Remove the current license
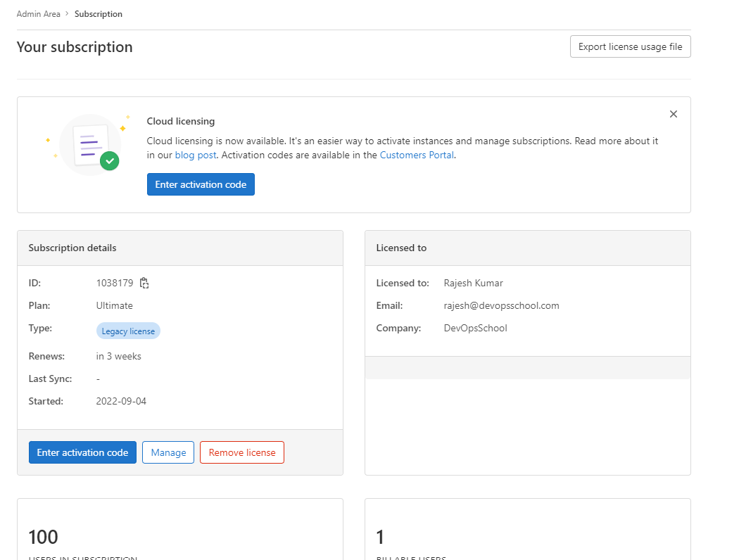The width and height of the screenshot is (739, 560). [x=241, y=452]
